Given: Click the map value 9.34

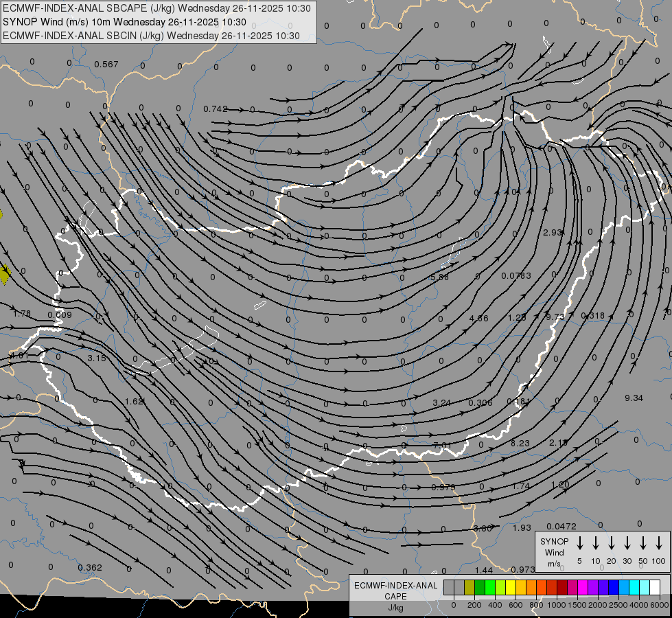Looking at the screenshot, I should click(634, 398).
